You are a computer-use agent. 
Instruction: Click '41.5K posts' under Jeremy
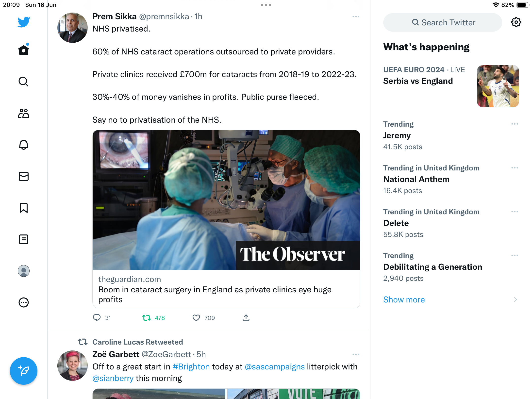tap(403, 147)
